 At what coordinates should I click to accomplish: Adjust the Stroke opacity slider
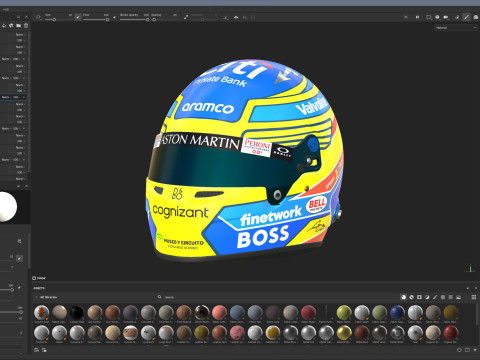pos(134,20)
